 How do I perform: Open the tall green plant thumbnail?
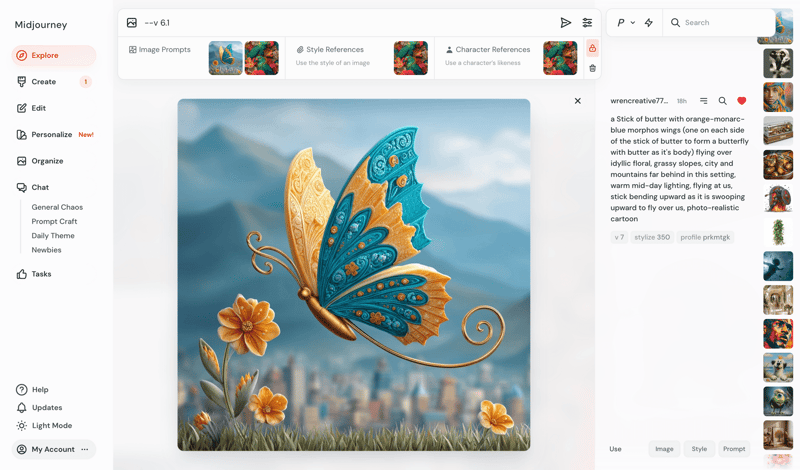(778, 232)
